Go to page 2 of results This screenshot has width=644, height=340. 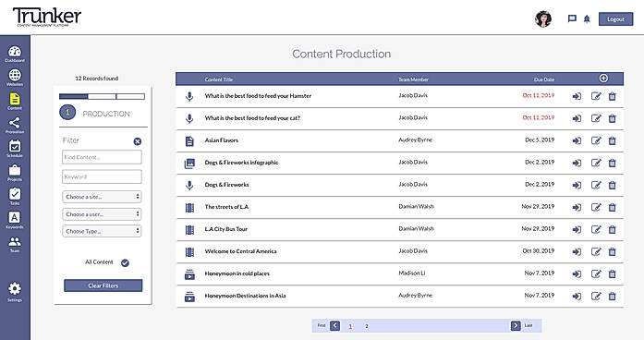click(x=367, y=326)
